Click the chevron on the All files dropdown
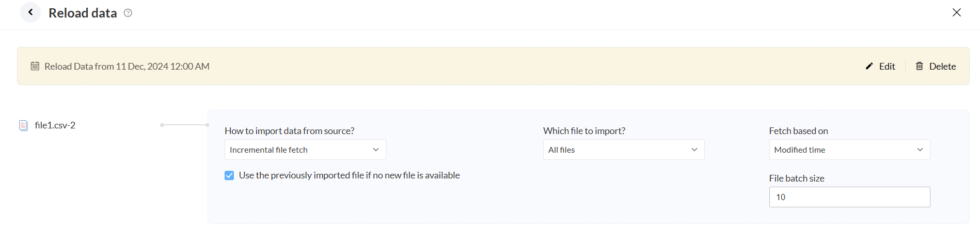 pyautogui.click(x=694, y=150)
